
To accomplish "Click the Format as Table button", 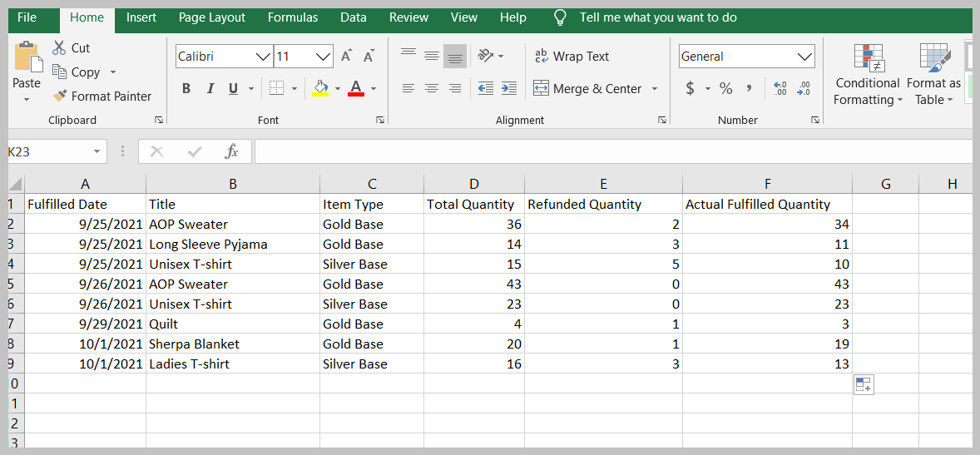I will pos(933,75).
